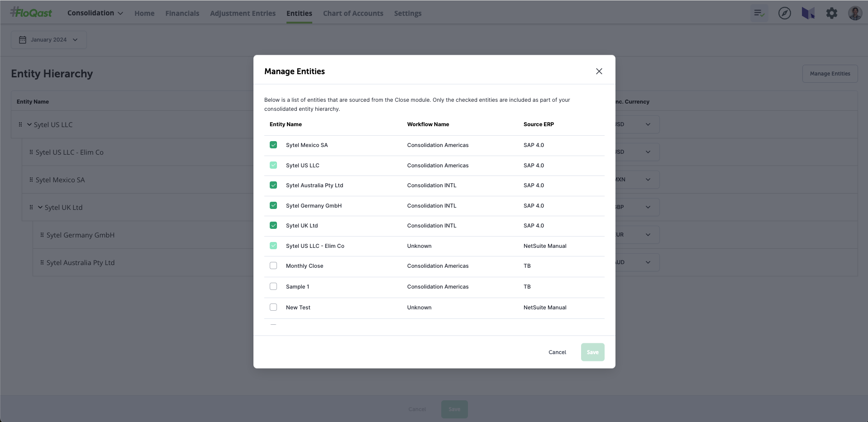868x422 pixels.
Task: Select the Entities tab
Action: [x=299, y=14]
